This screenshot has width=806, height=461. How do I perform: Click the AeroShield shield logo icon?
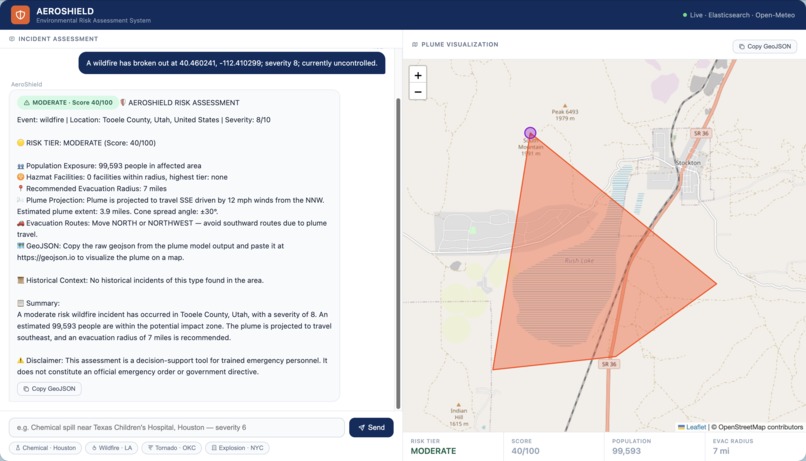point(20,14)
